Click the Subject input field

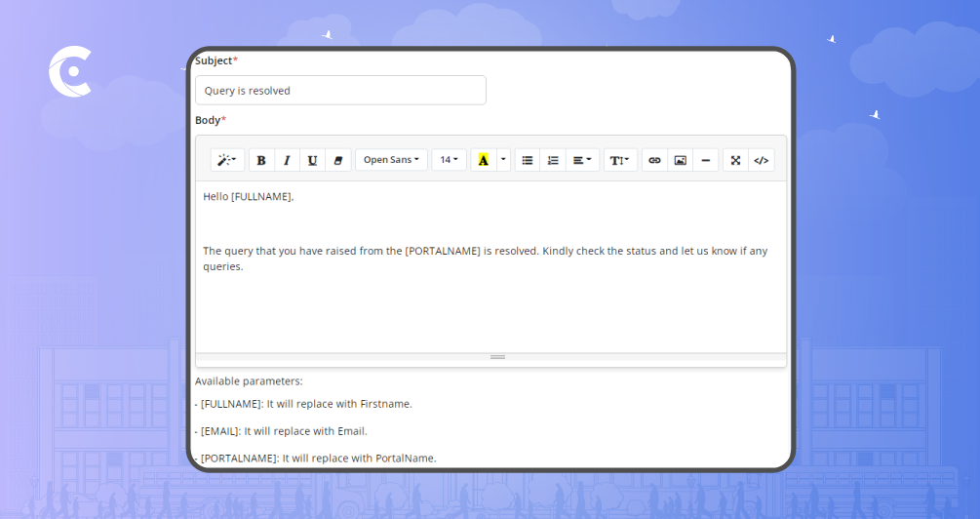[x=340, y=91]
